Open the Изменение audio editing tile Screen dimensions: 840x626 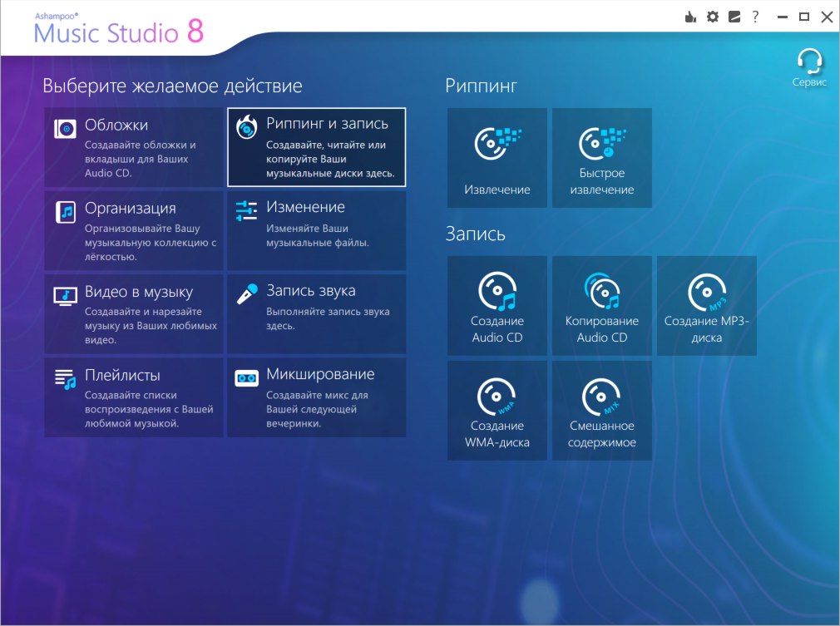[317, 231]
